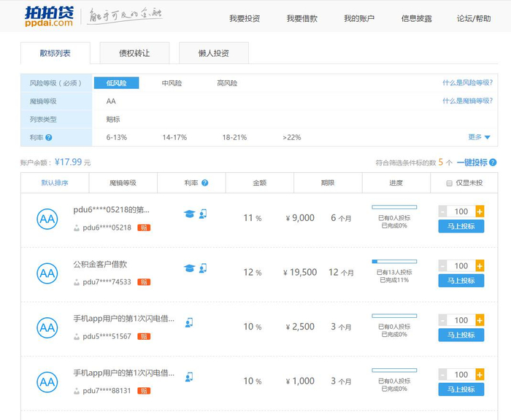The width and height of the screenshot is (511, 420).
Task: Decrease bid amount with minus for 9,000 loan
Action: pyautogui.click(x=442, y=211)
